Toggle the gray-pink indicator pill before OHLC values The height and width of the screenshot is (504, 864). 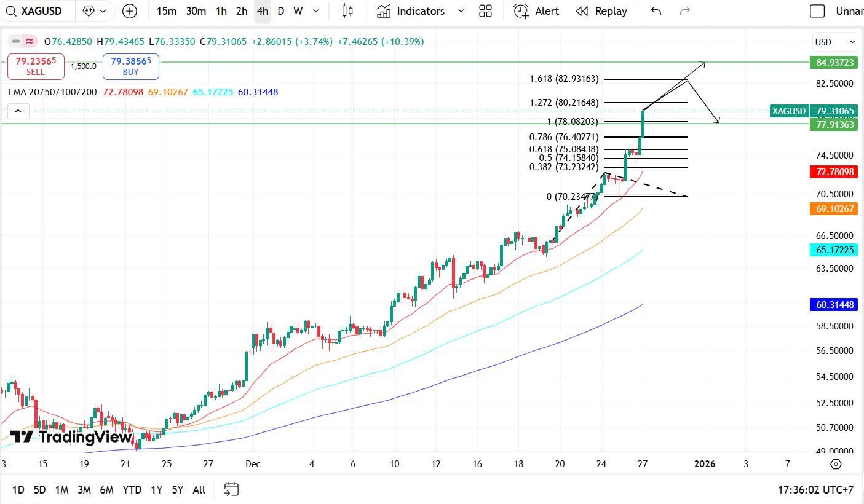click(x=23, y=42)
